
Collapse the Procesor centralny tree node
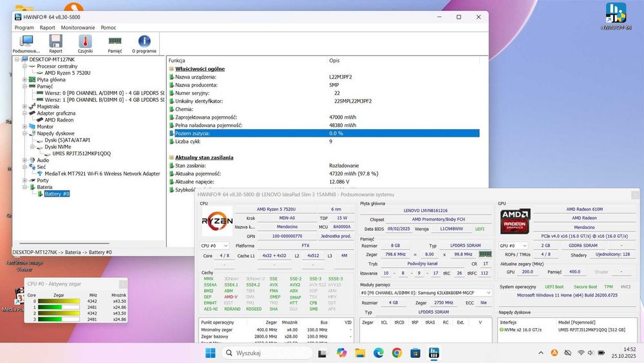[x=24, y=66]
